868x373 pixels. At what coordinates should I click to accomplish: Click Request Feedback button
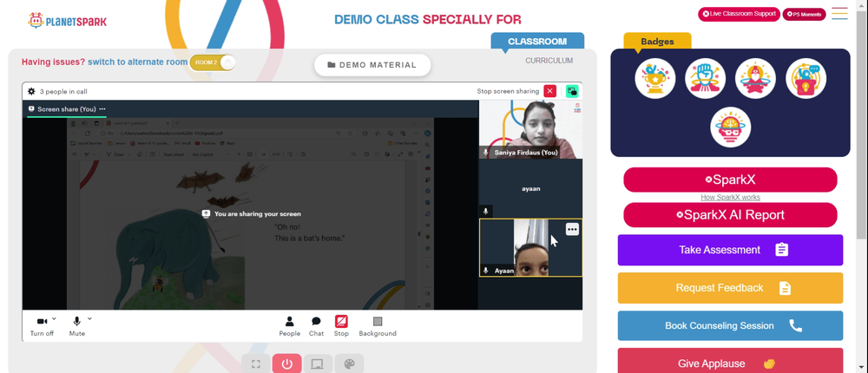[730, 288]
